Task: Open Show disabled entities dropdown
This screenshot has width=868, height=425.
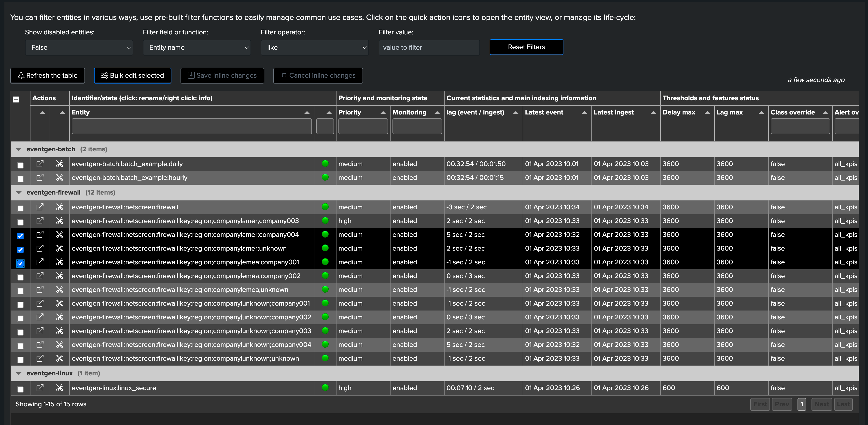Action: click(x=79, y=47)
